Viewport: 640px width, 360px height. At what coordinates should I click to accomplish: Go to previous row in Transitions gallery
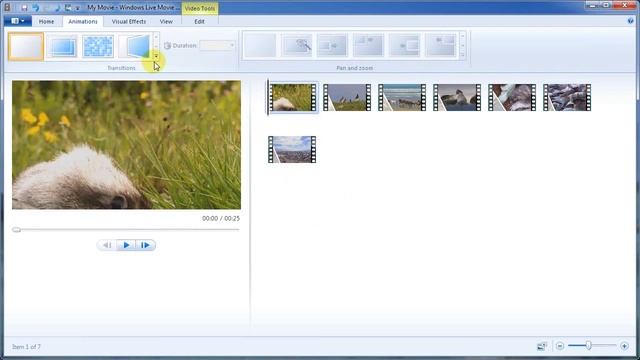point(156,37)
